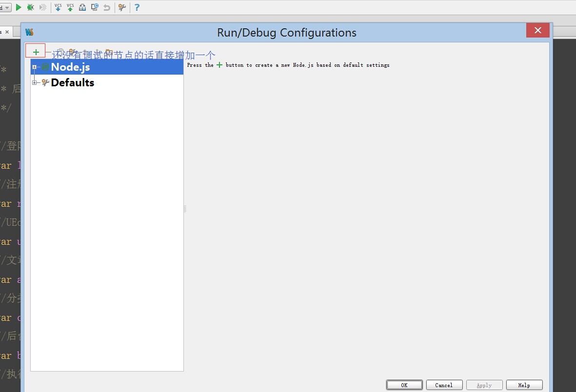Show history via the clock-and-monitor toolbar icon
576x392 pixels.
pyautogui.click(x=95, y=7)
